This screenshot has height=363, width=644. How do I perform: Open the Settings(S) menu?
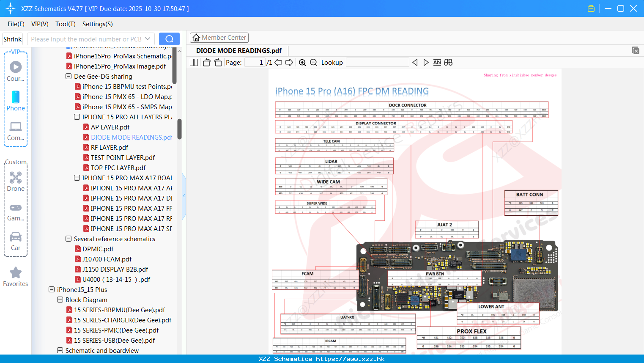(98, 24)
